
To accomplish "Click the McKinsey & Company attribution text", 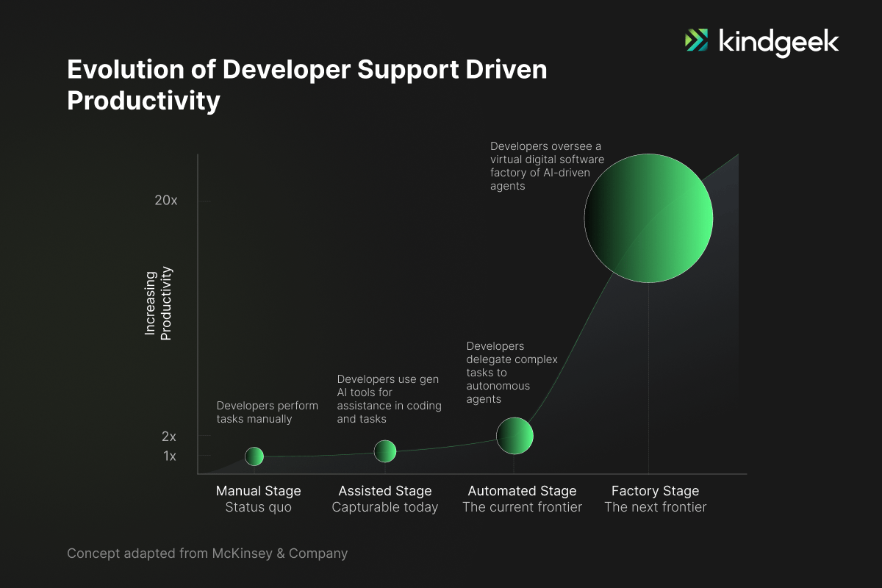I will [x=207, y=553].
